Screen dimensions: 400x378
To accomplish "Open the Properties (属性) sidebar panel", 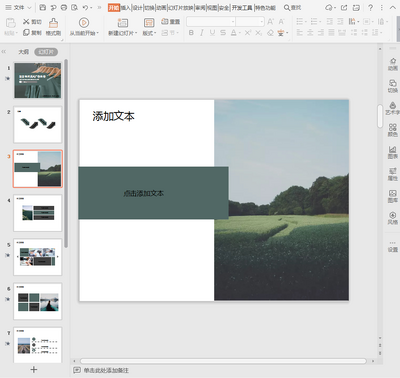I will click(x=393, y=174).
